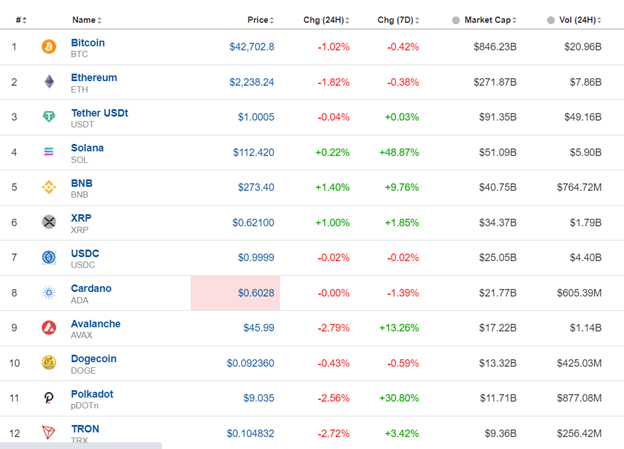Viewport: 624px width, 449px height.
Task: Sort table by rank number column
Action: [x=21, y=20]
